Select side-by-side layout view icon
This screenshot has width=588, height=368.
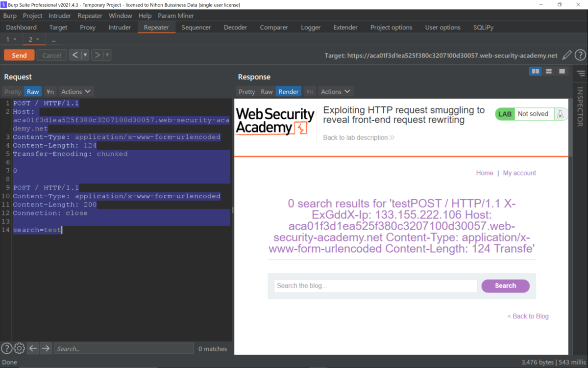[536, 72]
